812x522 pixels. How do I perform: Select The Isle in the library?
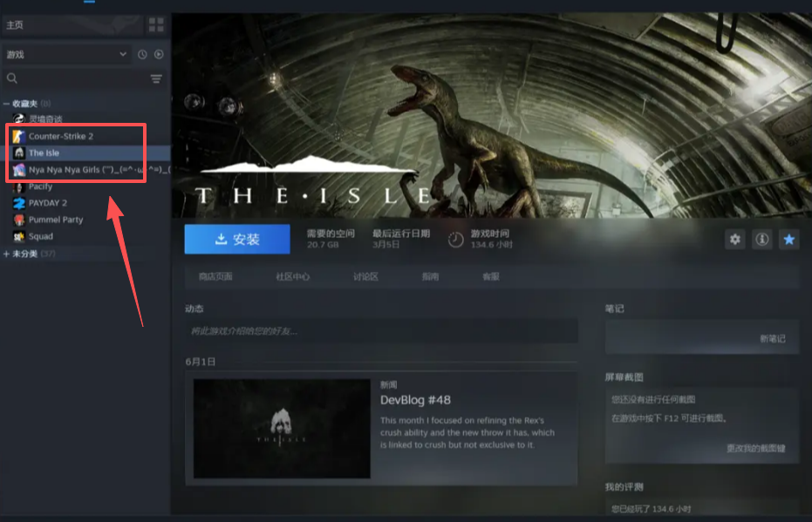[85, 153]
